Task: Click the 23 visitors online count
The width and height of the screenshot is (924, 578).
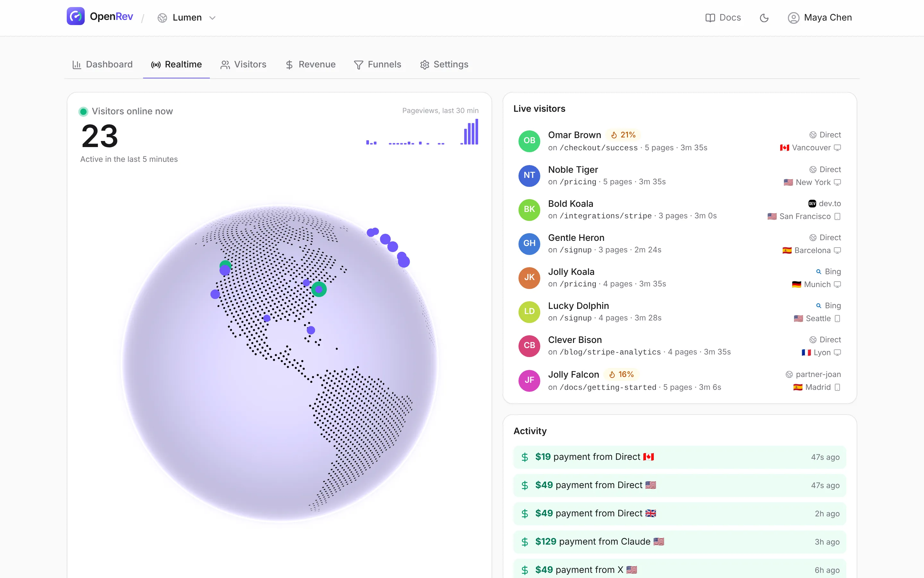Action: coord(100,136)
